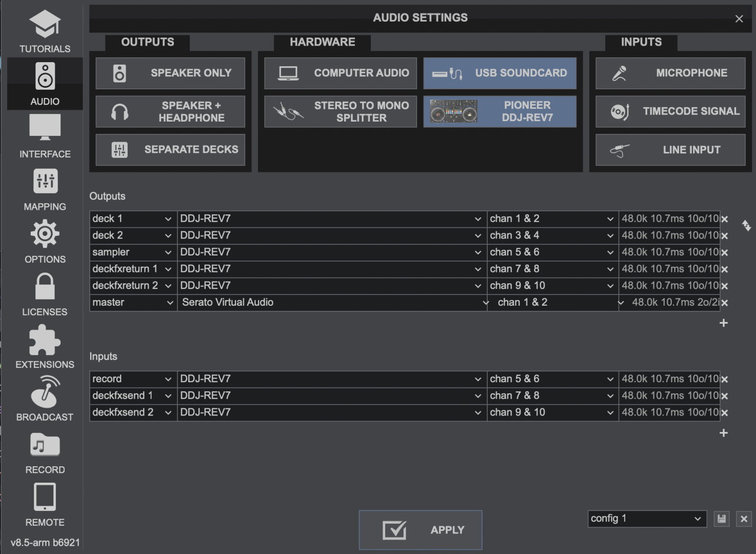Open the record input type dropdown
This screenshot has height=554, width=756.
pos(133,379)
